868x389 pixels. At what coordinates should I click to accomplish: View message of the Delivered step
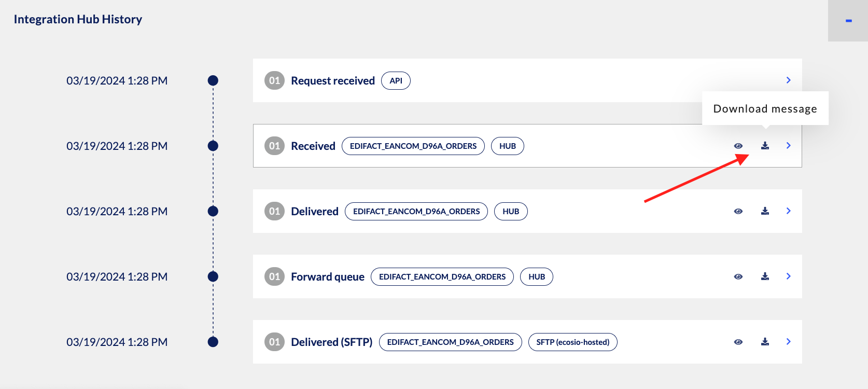(738, 211)
